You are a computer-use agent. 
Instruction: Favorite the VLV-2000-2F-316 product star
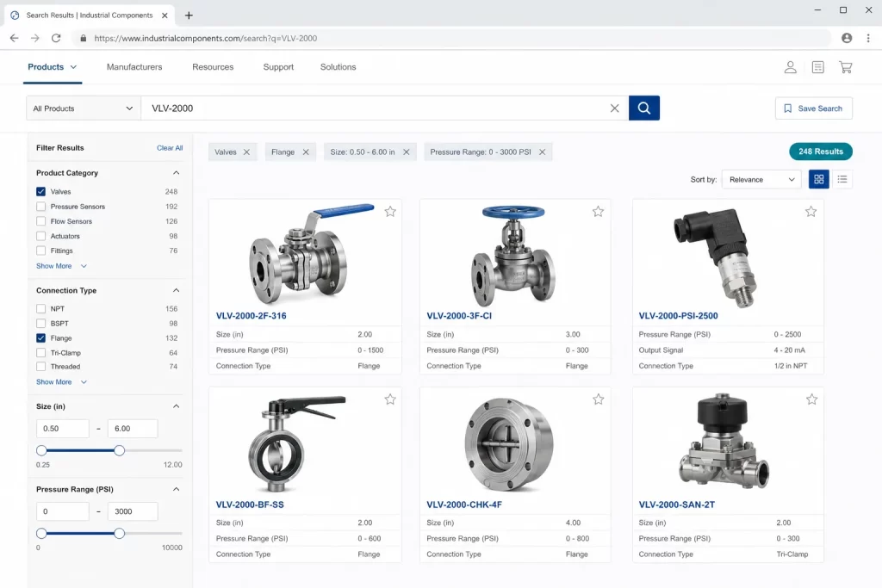click(x=390, y=212)
